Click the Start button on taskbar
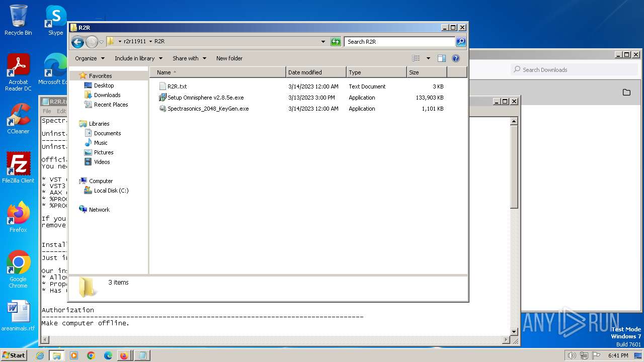 point(14,355)
